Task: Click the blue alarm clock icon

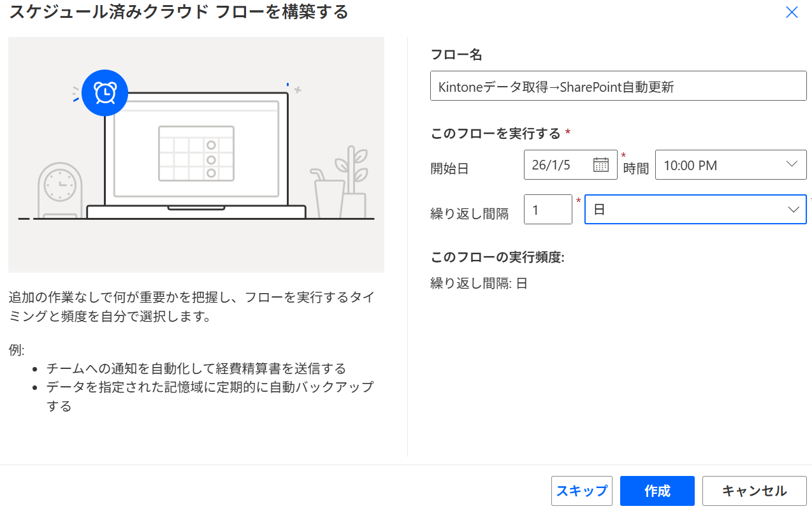Action: 105,93
